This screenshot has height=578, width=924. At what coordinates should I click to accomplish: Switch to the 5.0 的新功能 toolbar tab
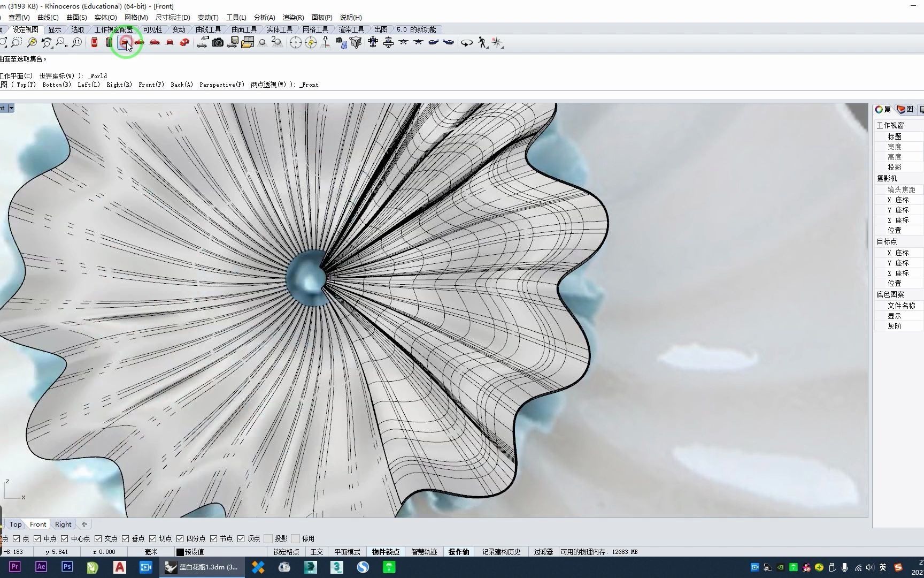(416, 29)
